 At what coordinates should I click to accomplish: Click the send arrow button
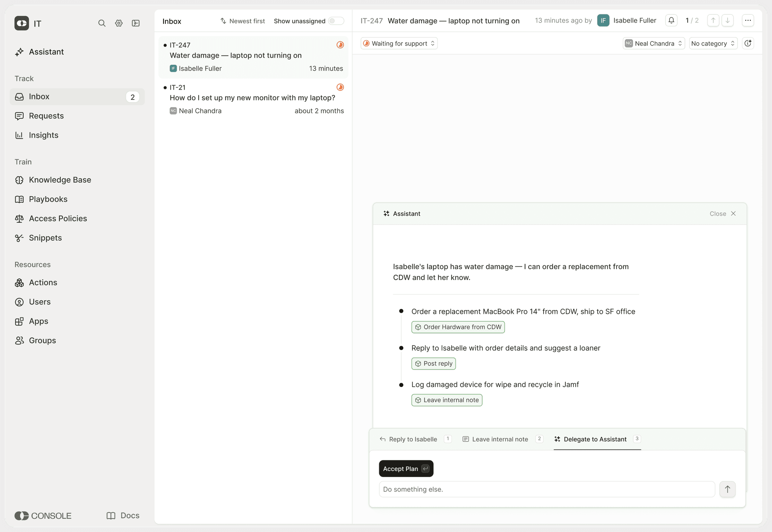pos(727,489)
